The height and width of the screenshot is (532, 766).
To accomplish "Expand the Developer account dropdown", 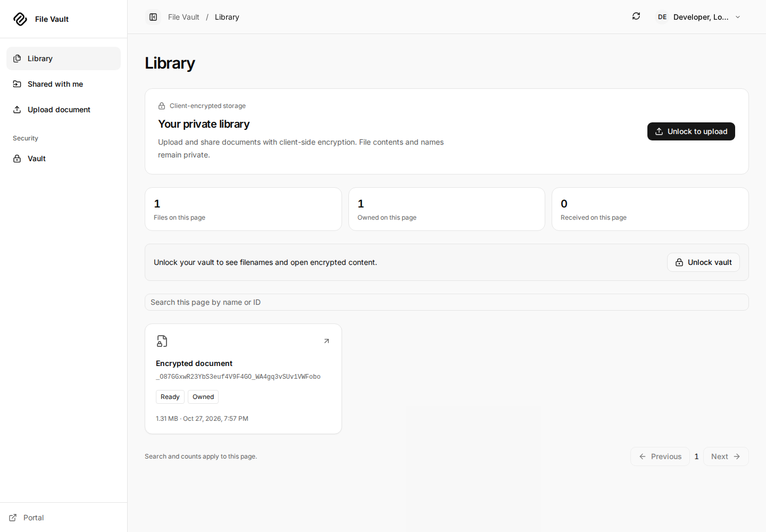I will (x=699, y=17).
